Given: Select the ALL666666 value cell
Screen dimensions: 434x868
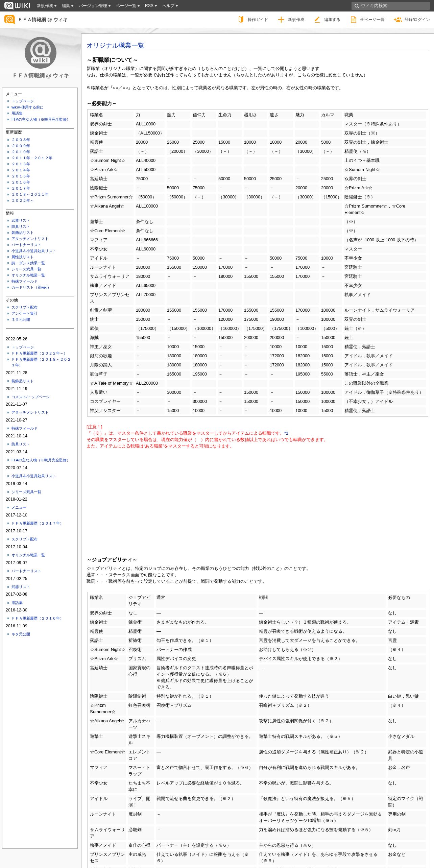Looking at the screenshot, I should (x=150, y=240).
